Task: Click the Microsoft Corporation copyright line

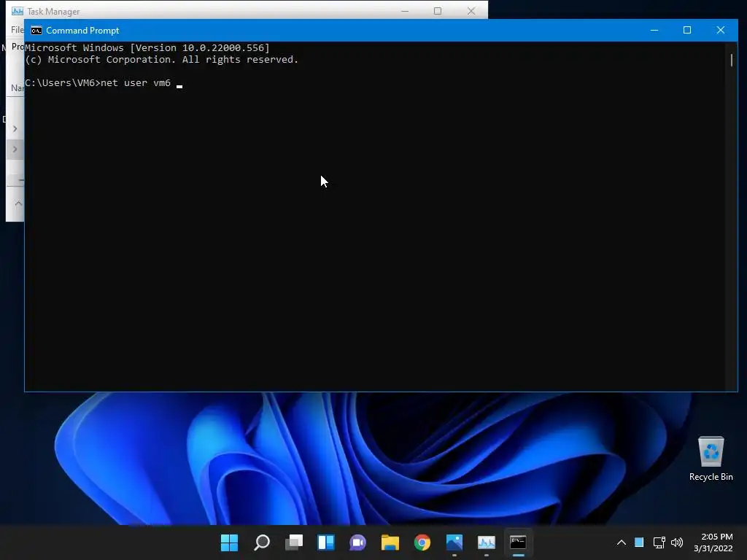Action: click(161, 60)
